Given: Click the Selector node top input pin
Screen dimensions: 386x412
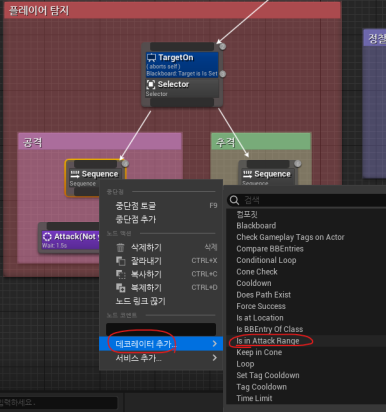Looking at the screenshot, I should (x=182, y=46).
